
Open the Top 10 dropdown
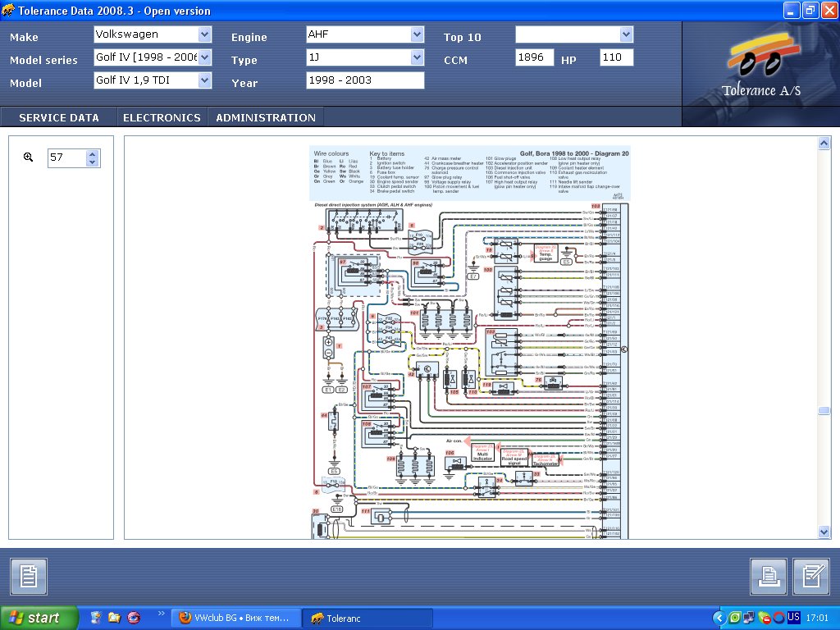[x=627, y=34]
